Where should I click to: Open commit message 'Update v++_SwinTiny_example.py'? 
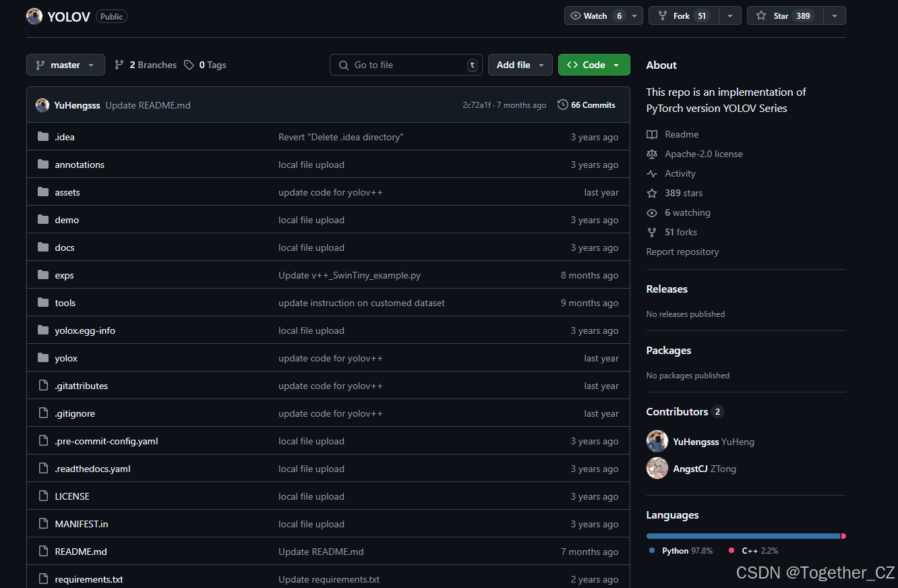point(349,275)
